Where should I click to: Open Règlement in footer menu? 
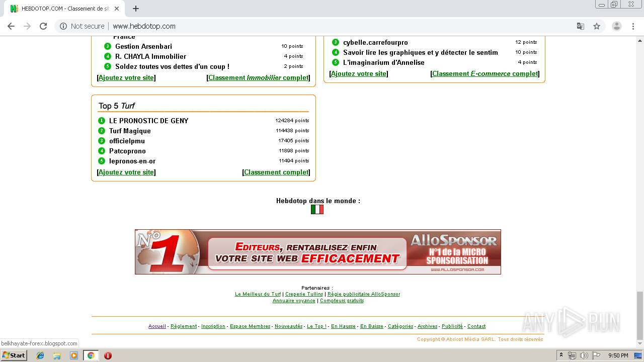(184, 326)
